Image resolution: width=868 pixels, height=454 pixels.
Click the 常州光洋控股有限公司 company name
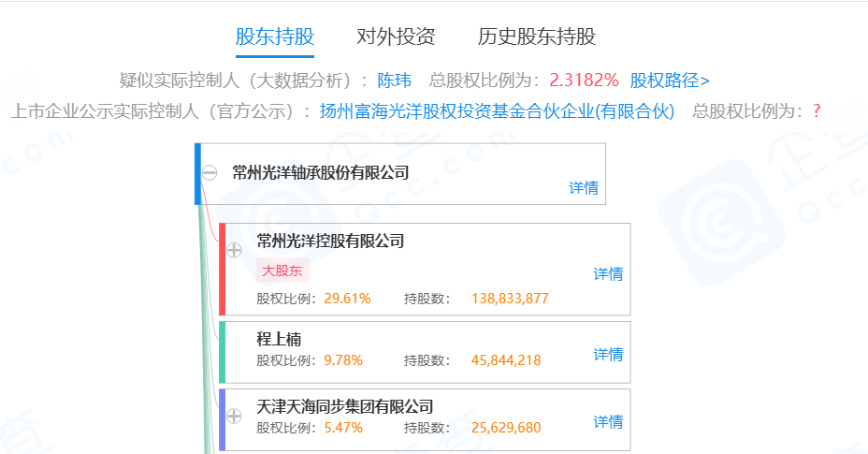(330, 242)
